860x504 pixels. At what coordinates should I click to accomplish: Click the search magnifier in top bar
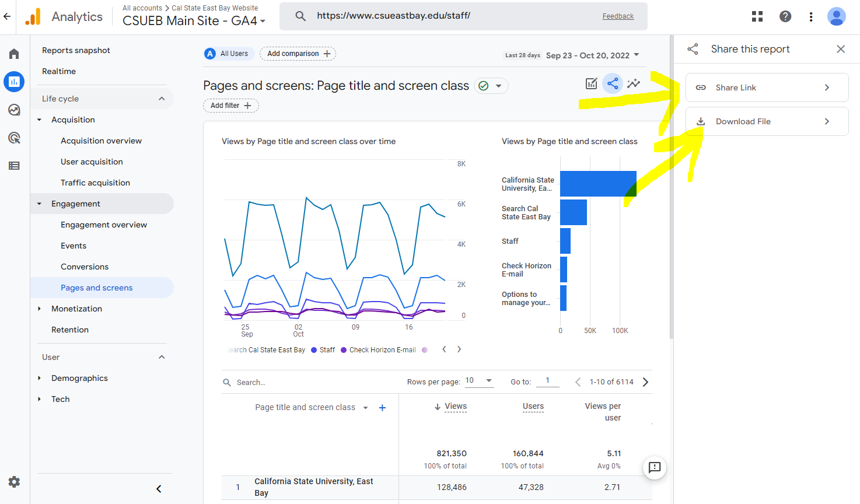(x=300, y=16)
